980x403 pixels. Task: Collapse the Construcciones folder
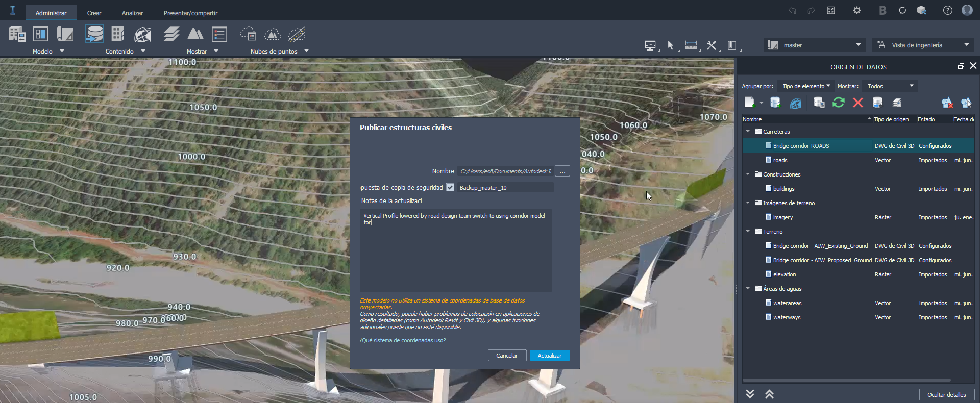click(748, 174)
